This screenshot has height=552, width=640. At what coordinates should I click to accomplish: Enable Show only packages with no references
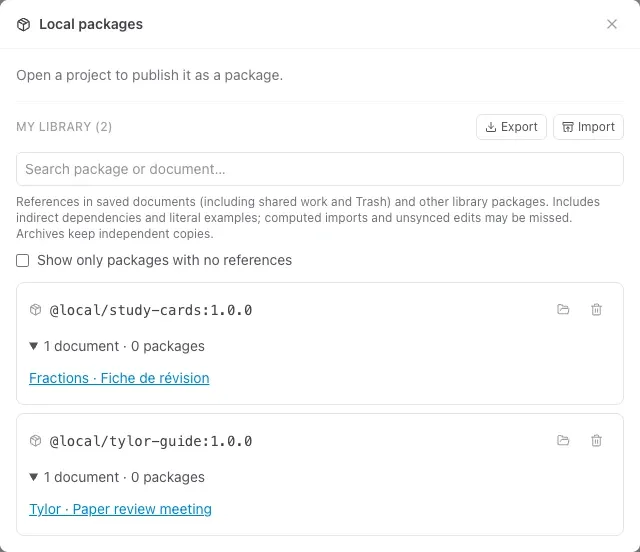tap(22, 260)
